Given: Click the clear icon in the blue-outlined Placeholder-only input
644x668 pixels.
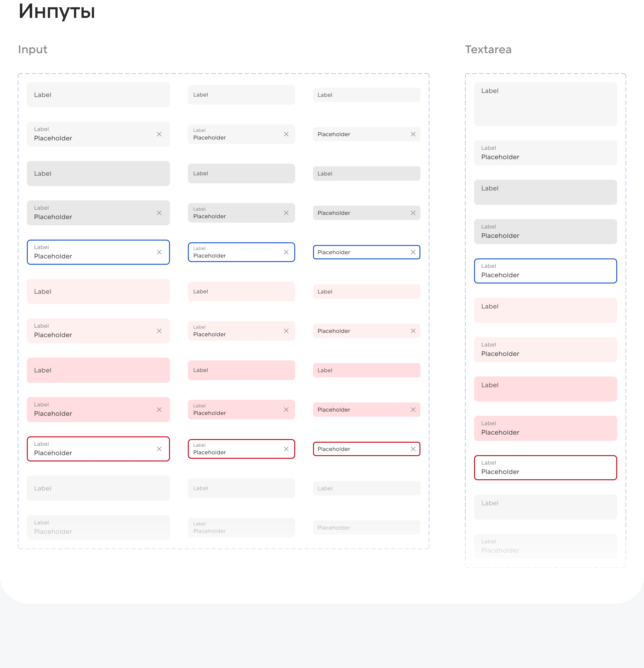Looking at the screenshot, I should (x=413, y=252).
